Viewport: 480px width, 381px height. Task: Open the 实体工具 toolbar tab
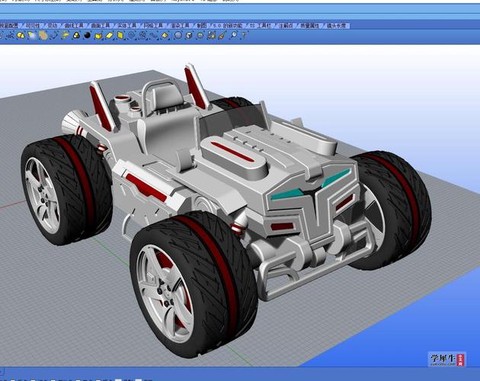coord(128,26)
